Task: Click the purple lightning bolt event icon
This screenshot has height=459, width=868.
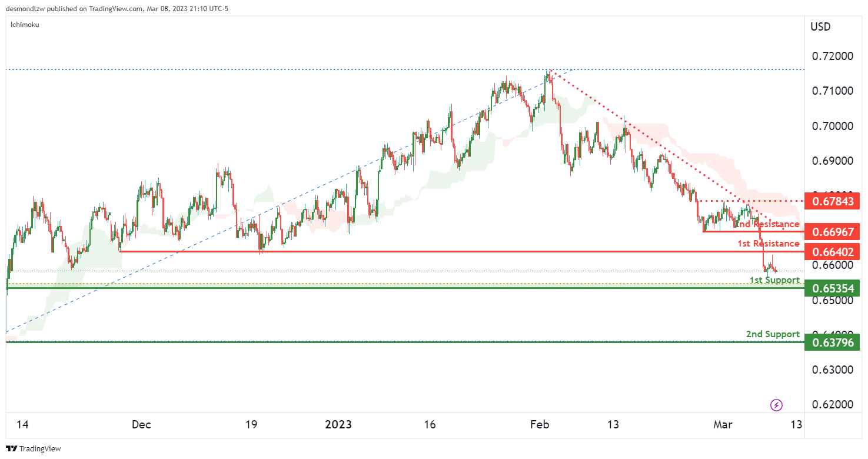Action: (777, 405)
